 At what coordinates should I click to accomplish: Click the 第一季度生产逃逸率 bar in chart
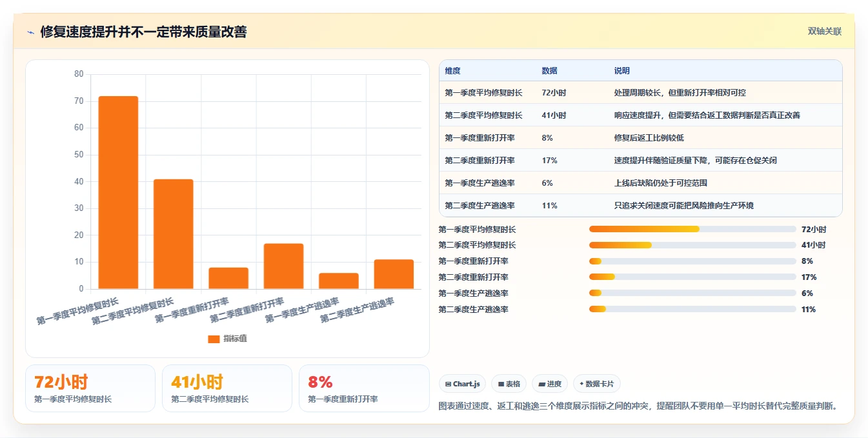click(x=339, y=281)
